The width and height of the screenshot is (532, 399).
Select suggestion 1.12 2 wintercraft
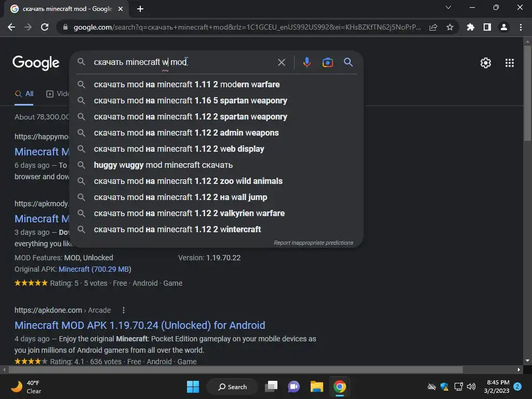[216, 229]
